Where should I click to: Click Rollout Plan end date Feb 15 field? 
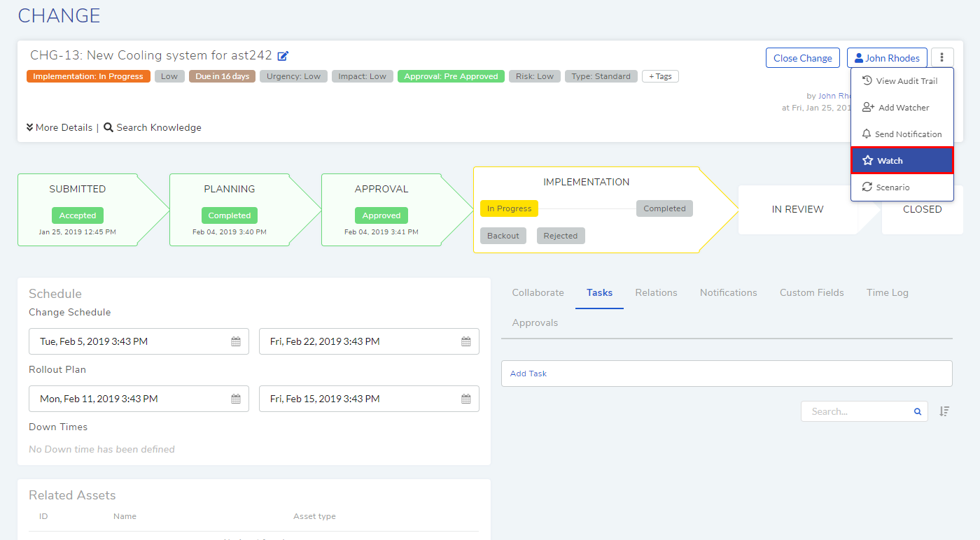tap(369, 399)
